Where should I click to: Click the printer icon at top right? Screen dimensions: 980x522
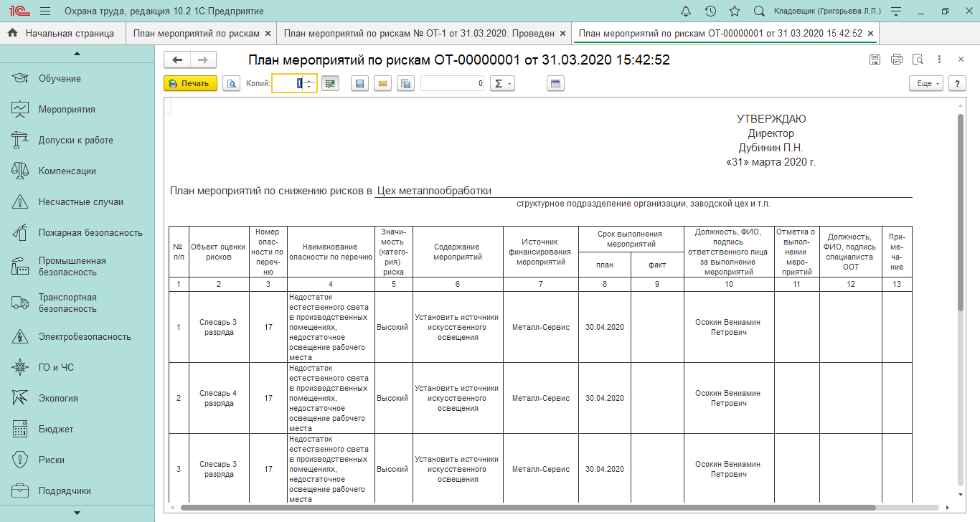[896, 60]
